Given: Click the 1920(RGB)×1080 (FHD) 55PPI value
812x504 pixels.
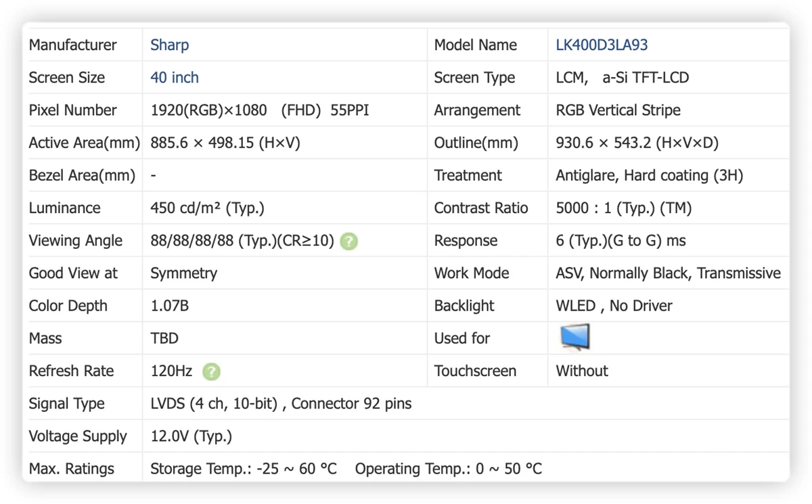Looking at the screenshot, I should [260, 110].
